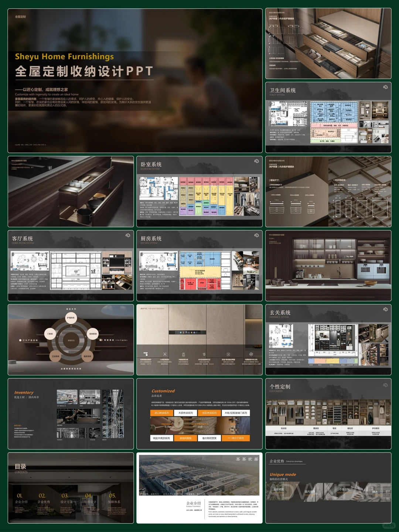
Task: Select the 厨房系统 circle in the ring diagram
Action: coord(88,357)
